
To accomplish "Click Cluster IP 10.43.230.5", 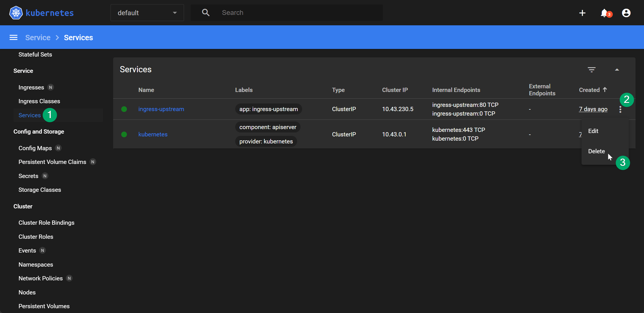I will tap(398, 109).
